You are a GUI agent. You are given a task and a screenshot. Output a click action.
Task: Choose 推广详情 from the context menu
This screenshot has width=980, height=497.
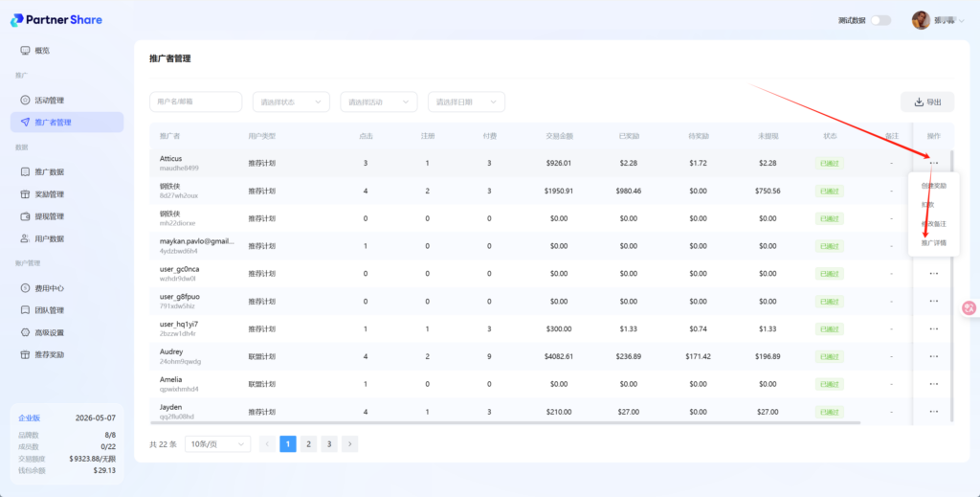(x=933, y=243)
